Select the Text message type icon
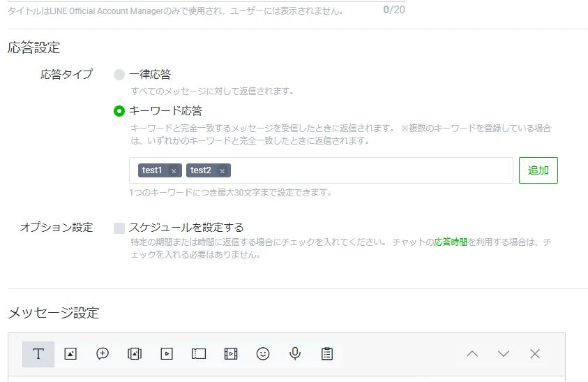The width and height of the screenshot is (588, 382). tap(38, 354)
